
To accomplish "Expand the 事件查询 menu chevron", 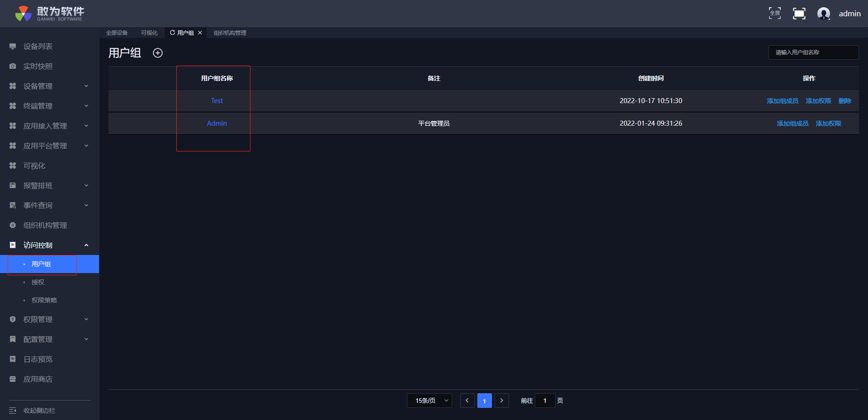I will 86,206.
